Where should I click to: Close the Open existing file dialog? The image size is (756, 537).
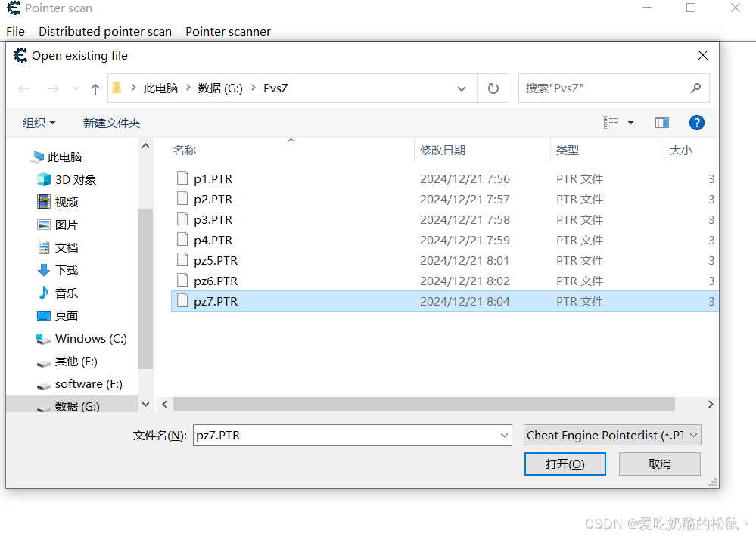point(702,55)
